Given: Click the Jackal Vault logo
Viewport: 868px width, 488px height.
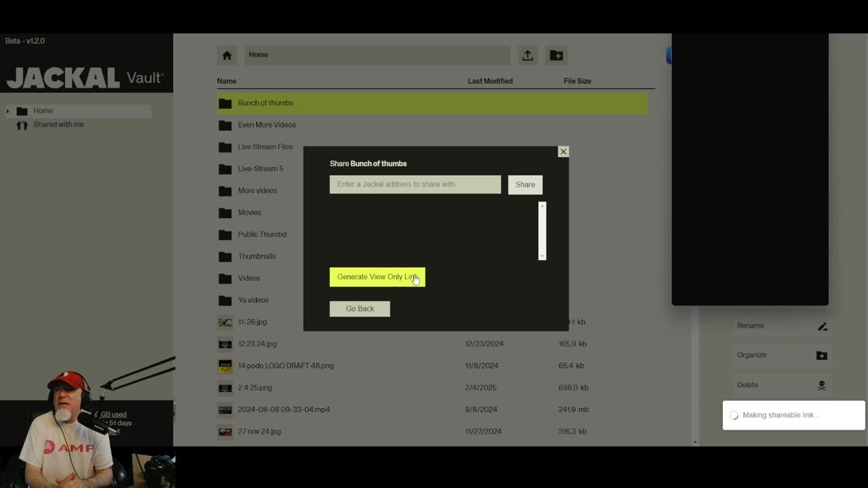Looking at the screenshot, I should click(85, 78).
